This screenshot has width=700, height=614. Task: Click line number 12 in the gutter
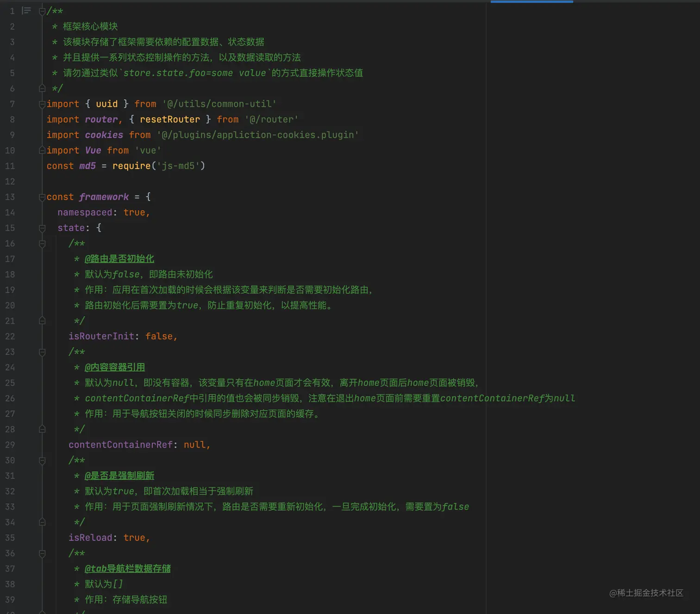10,182
